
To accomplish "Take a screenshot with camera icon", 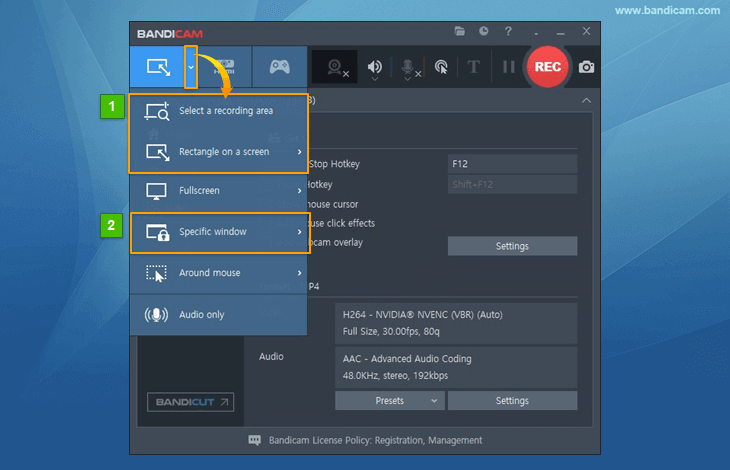I will [586, 67].
